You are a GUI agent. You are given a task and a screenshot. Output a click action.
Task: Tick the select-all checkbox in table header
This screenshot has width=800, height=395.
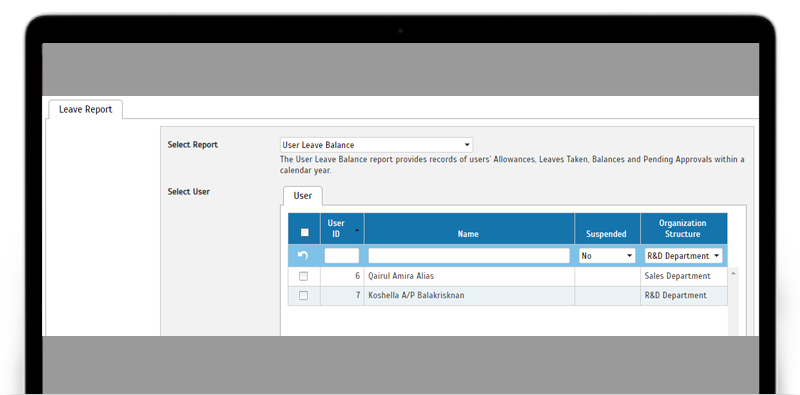click(305, 233)
